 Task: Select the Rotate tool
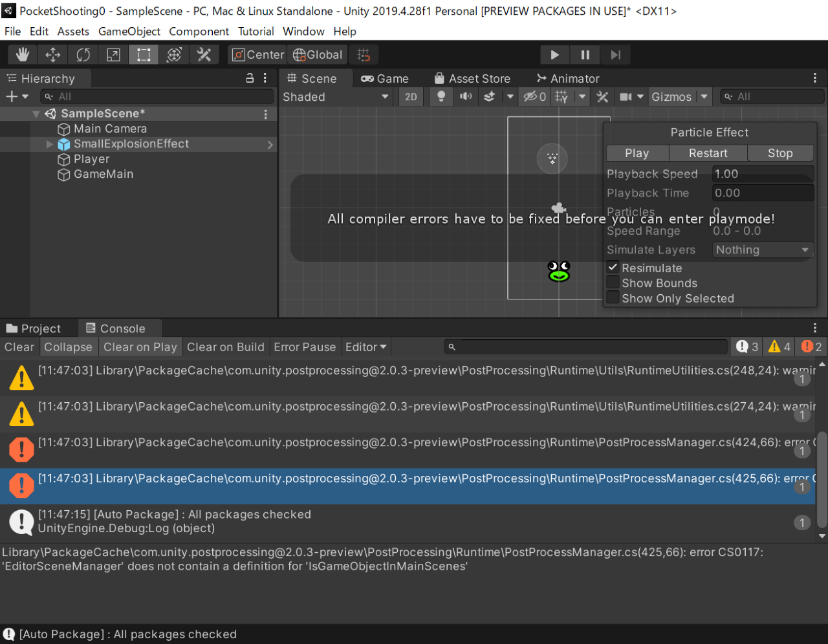click(83, 54)
